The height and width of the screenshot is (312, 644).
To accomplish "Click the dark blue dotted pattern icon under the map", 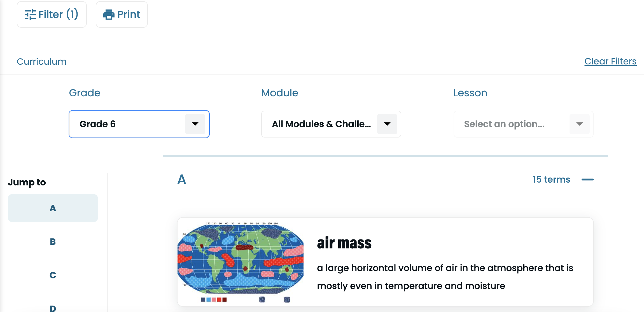I will (262, 299).
